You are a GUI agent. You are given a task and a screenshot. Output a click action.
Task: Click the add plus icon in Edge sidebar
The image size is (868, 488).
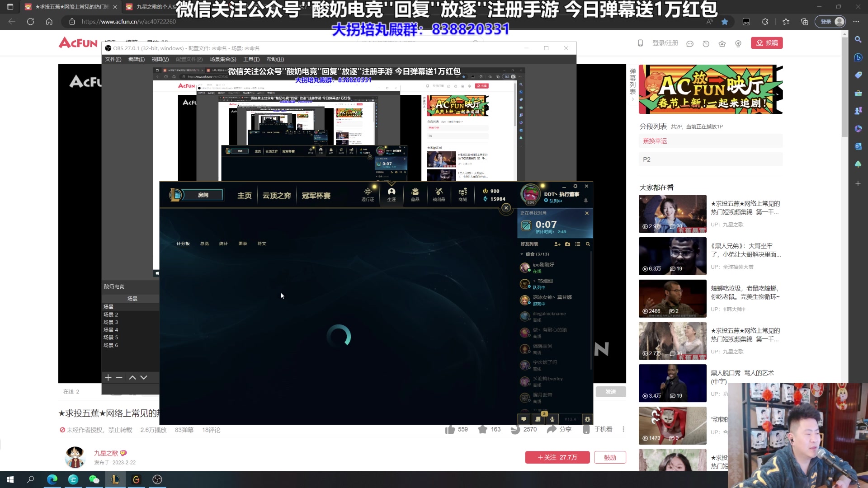pyautogui.click(x=858, y=183)
